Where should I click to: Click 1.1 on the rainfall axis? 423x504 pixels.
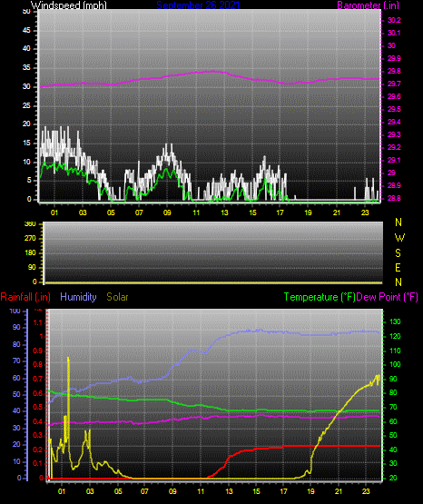[x=38, y=322]
